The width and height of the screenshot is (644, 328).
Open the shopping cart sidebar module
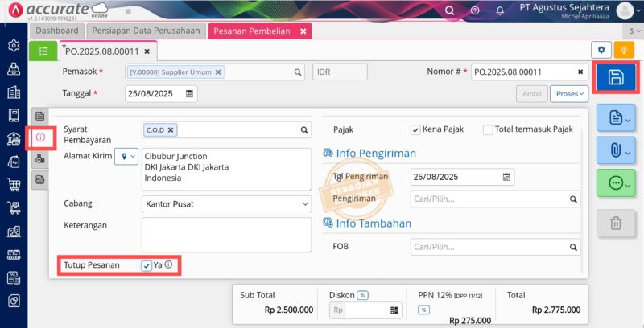click(13, 185)
